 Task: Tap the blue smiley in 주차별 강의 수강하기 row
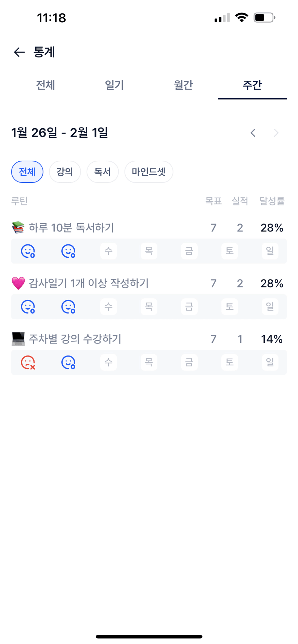point(68,362)
